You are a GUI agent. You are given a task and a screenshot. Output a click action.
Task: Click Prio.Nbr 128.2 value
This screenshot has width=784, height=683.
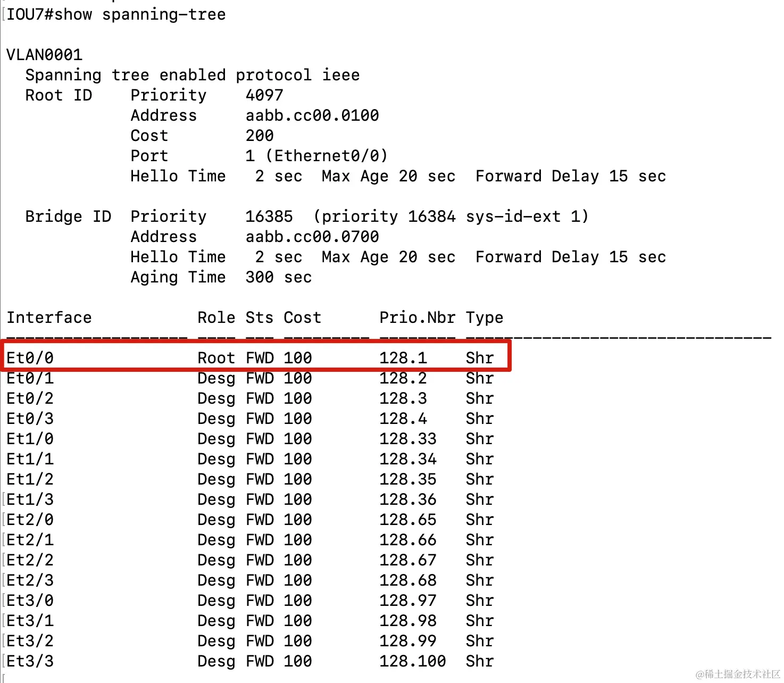coord(403,378)
